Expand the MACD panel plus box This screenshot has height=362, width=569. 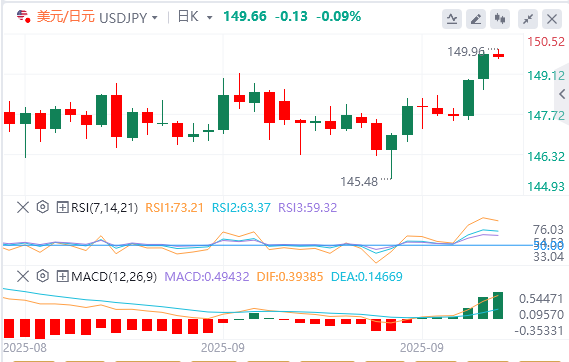(x=62, y=276)
